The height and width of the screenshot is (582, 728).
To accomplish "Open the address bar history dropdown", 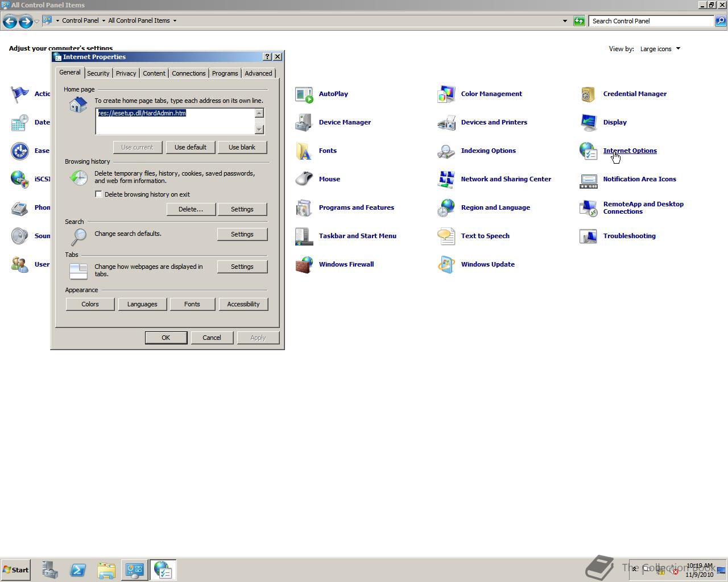I will click(x=565, y=21).
